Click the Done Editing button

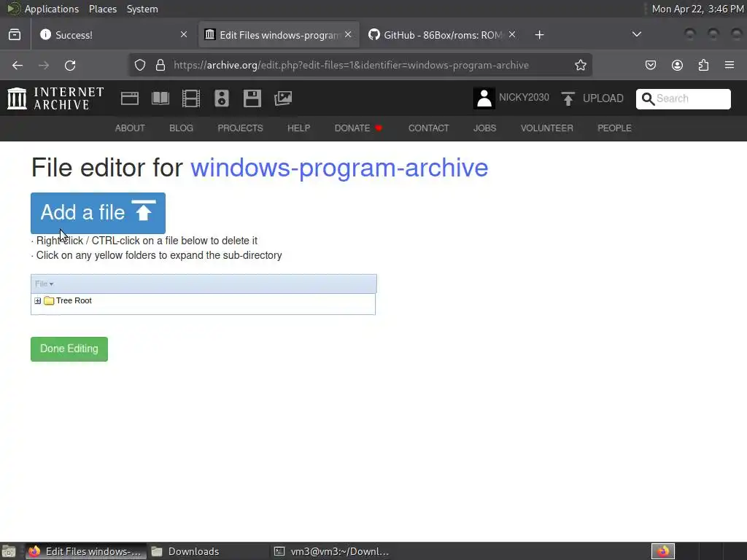[x=69, y=349]
